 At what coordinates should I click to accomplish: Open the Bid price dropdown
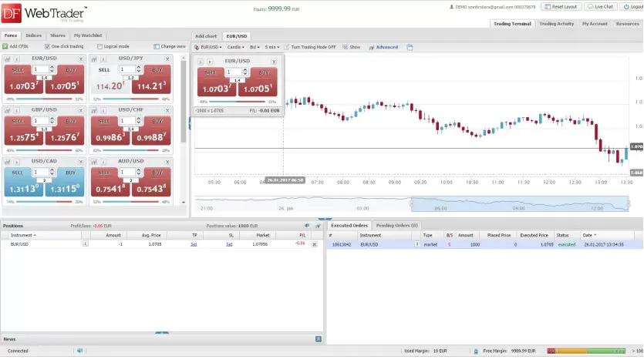(255, 47)
